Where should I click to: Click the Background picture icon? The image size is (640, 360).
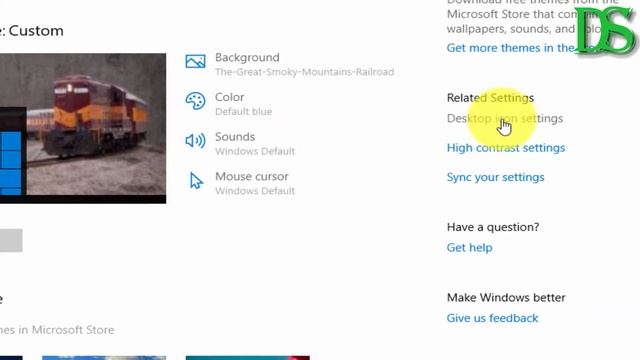coord(196,62)
